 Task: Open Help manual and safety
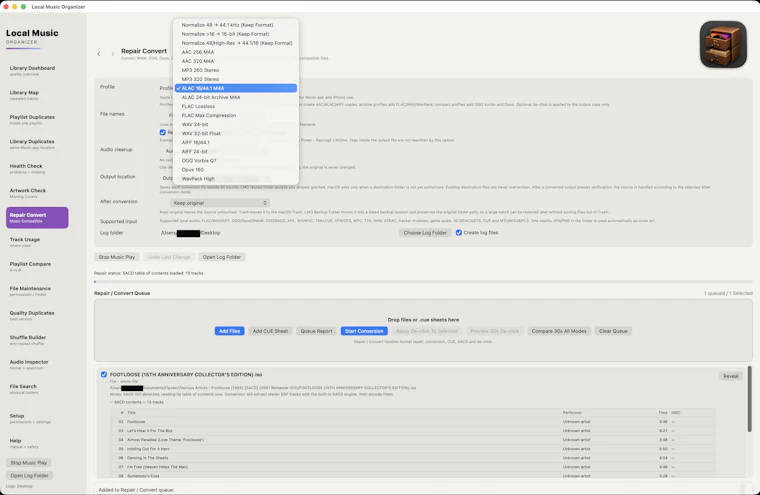click(x=37, y=443)
